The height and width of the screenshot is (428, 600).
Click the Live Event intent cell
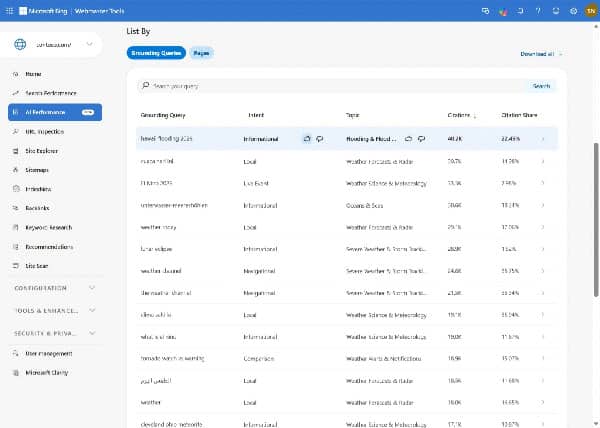(256, 183)
